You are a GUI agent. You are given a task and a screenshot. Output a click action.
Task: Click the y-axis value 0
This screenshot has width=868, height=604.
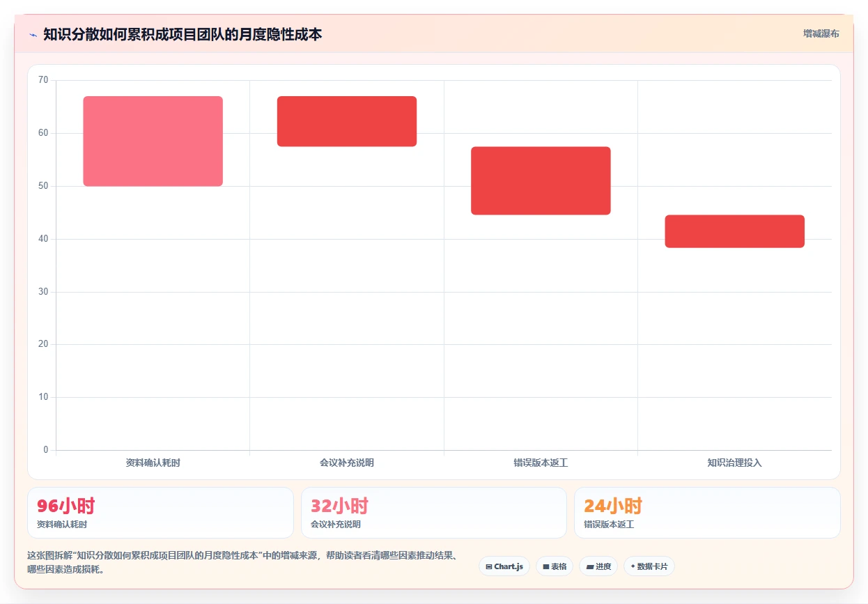(x=46, y=450)
